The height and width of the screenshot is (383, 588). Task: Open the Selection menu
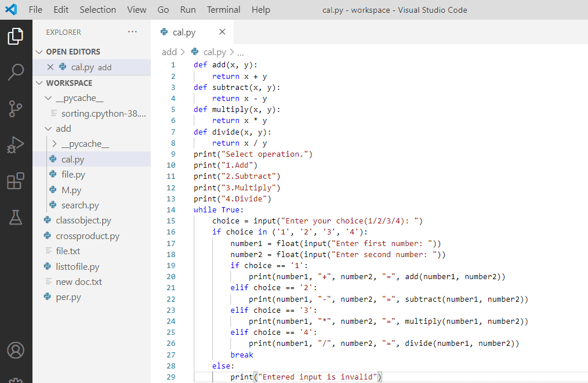(x=97, y=10)
